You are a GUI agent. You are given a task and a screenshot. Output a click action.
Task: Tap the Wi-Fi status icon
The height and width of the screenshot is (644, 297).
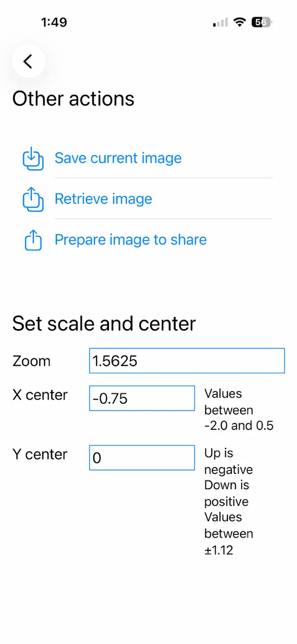pyautogui.click(x=240, y=22)
